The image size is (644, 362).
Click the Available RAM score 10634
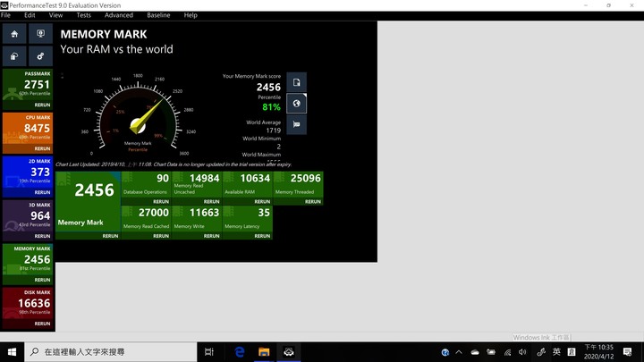pyautogui.click(x=255, y=178)
